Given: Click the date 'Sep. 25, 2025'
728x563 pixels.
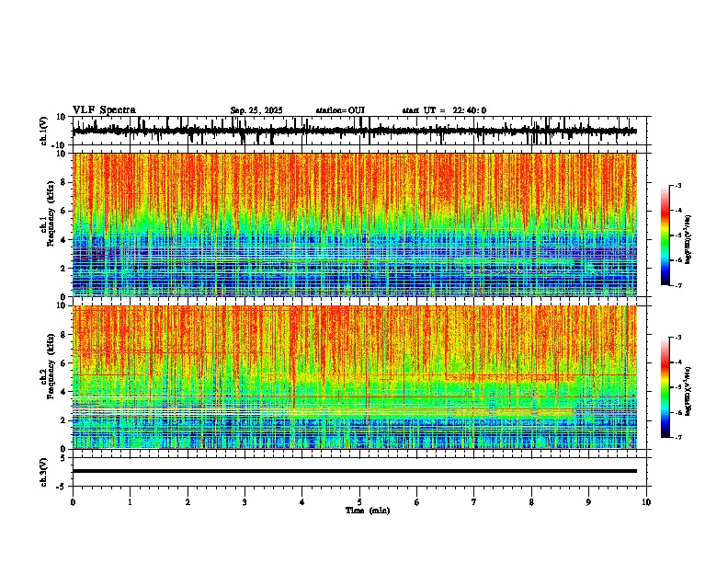Looking at the screenshot, I should [256, 110].
